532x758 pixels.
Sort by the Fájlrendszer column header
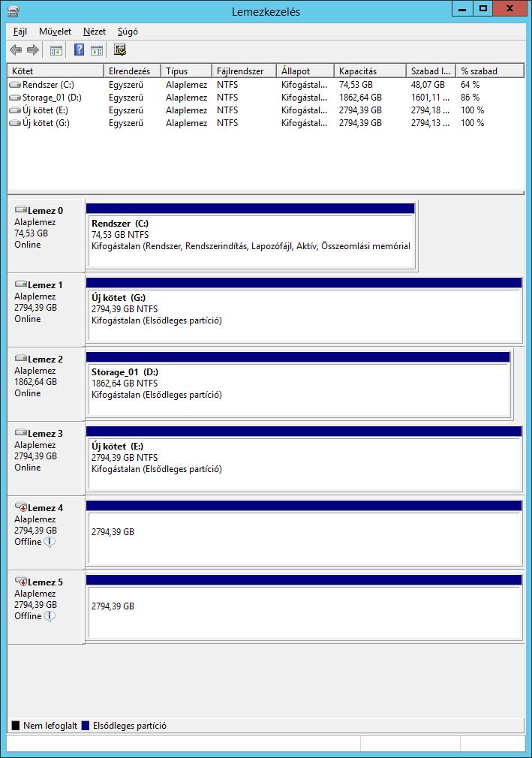click(244, 71)
